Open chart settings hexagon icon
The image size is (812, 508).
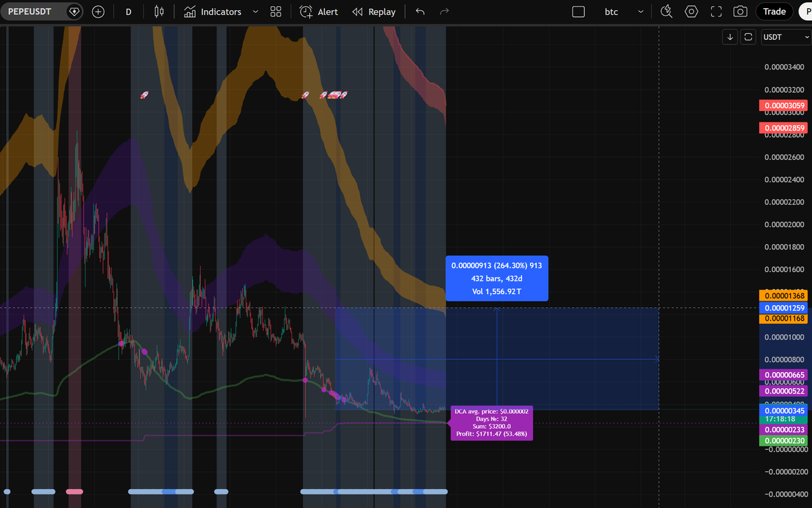pos(691,11)
